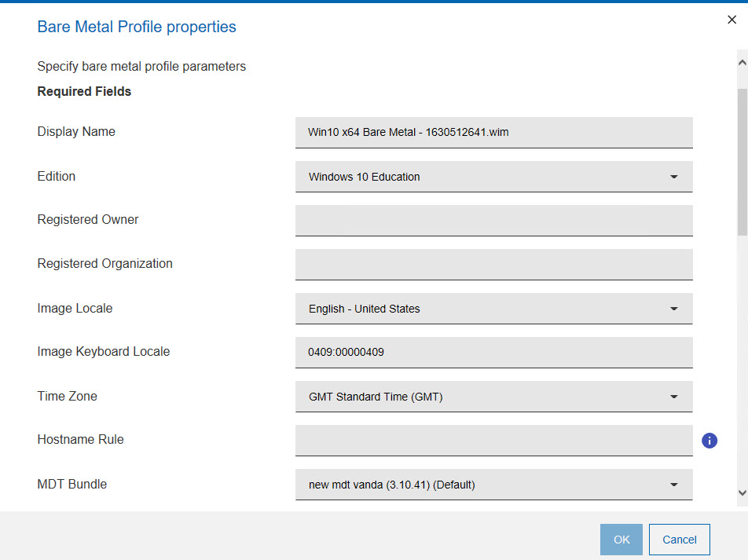Click the Hostname Rule info icon
Screen dimensions: 748x560
tap(709, 441)
